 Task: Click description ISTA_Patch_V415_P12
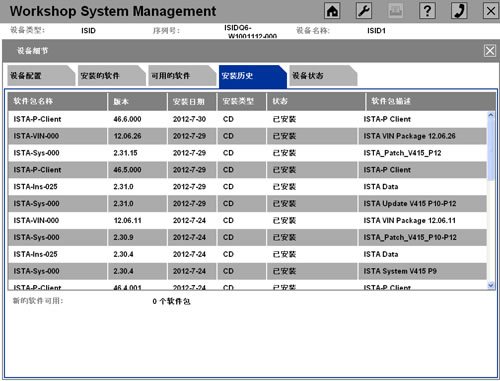point(402,153)
